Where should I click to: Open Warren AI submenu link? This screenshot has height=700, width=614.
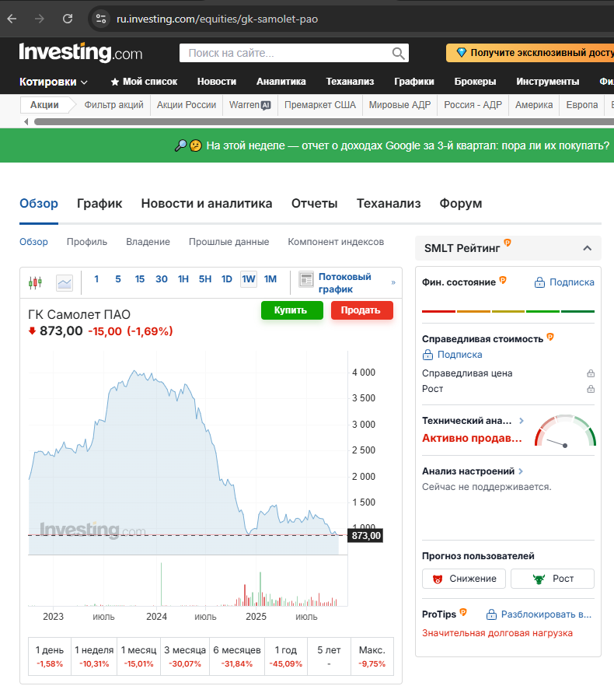point(250,105)
